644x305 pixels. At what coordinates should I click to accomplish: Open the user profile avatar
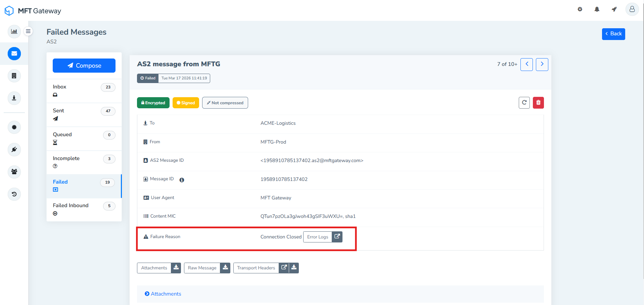click(x=632, y=9)
